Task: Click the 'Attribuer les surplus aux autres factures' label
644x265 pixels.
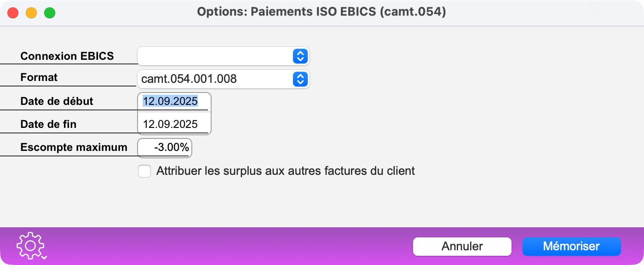Action: 285,171
